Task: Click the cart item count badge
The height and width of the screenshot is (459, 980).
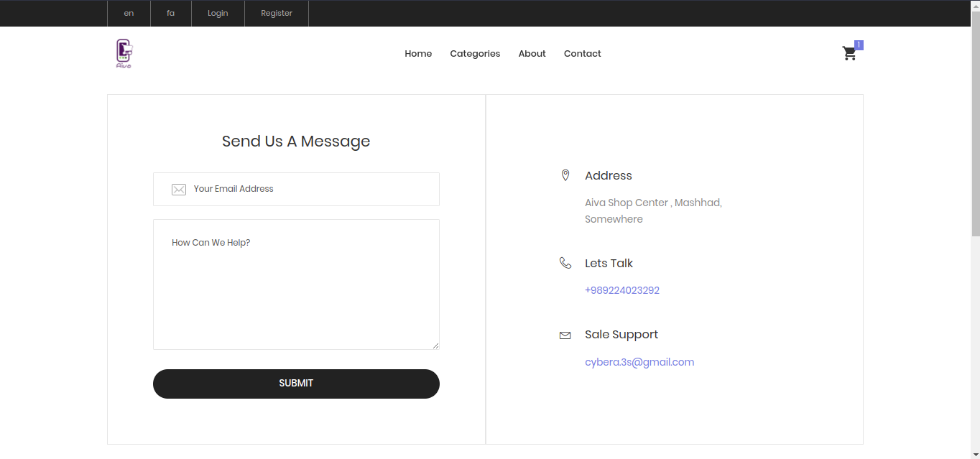Action: (x=859, y=45)
